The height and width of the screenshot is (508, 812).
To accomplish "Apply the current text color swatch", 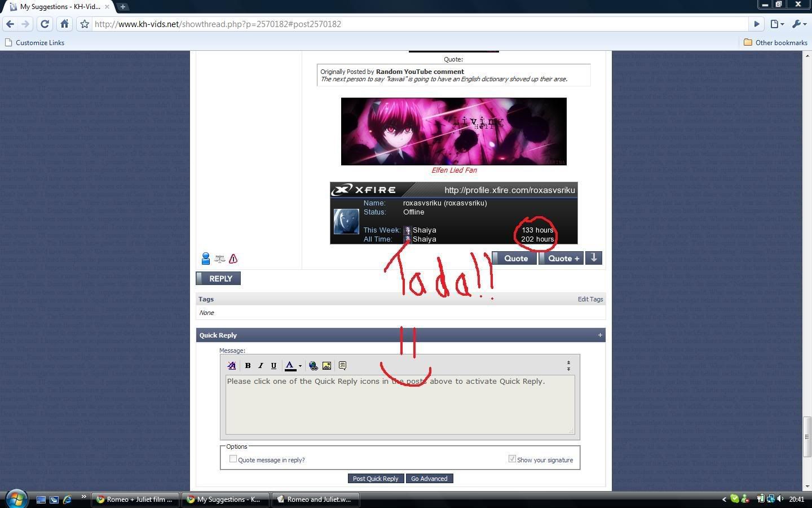I will (x=290, y=366).
